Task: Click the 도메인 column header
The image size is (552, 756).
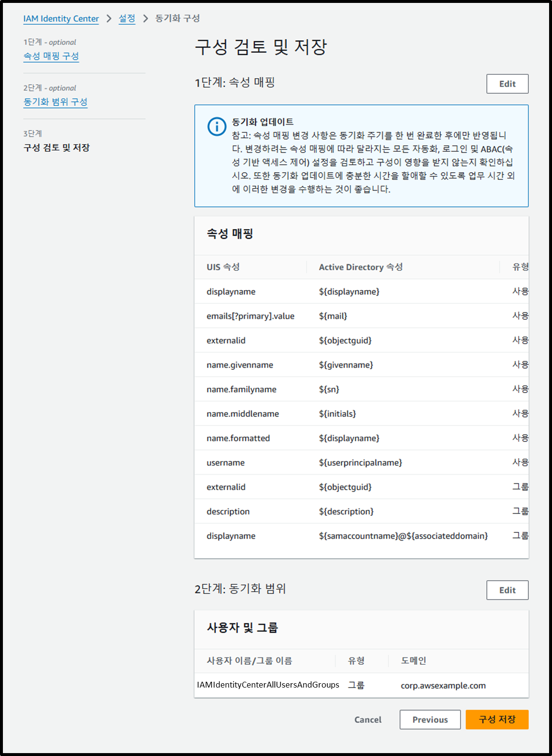Action: point(414,661)
